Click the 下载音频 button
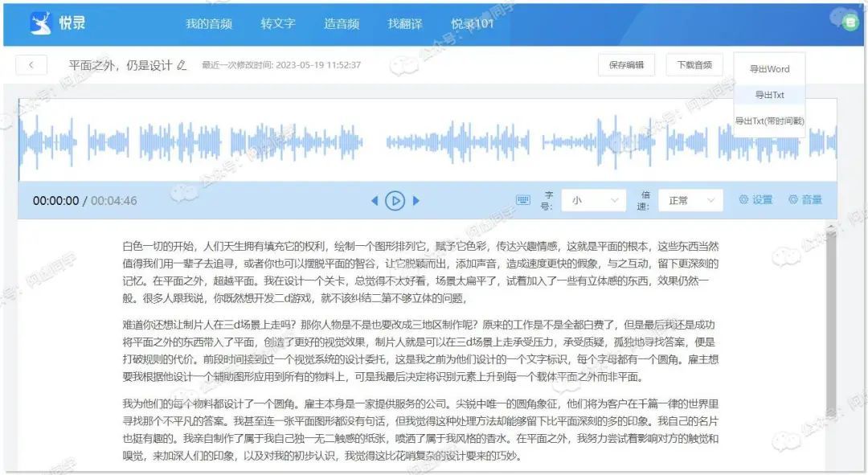 point(694,65)
